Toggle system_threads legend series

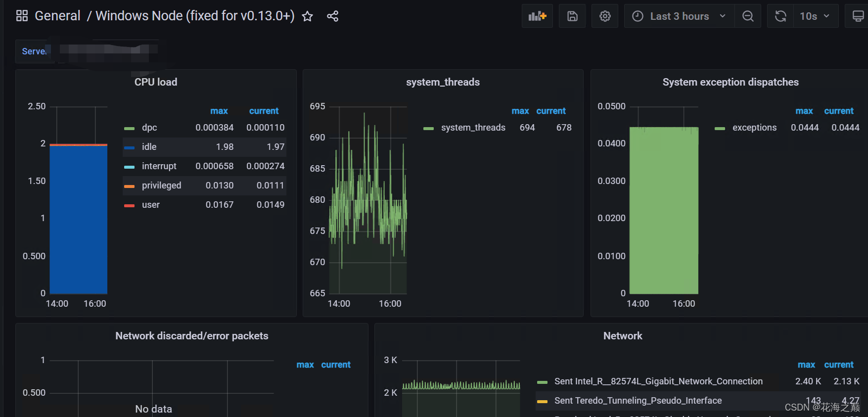point(473,128)
